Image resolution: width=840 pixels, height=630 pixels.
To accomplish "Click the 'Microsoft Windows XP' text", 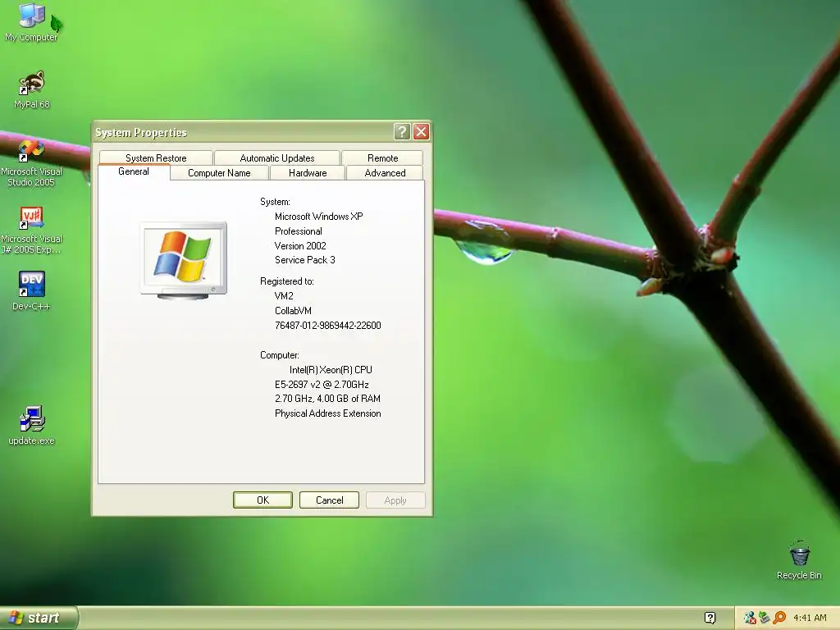I will tap(319, 217).
